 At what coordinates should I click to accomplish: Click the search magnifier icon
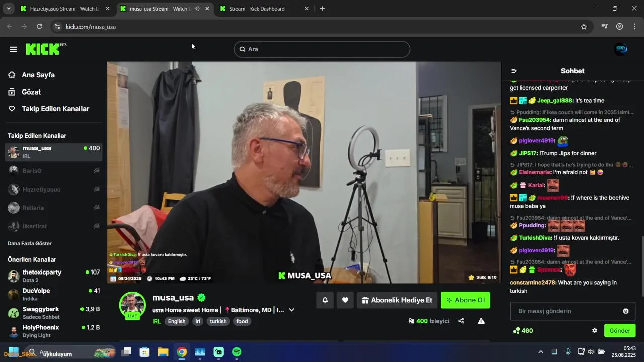click(x=243, y=49)
